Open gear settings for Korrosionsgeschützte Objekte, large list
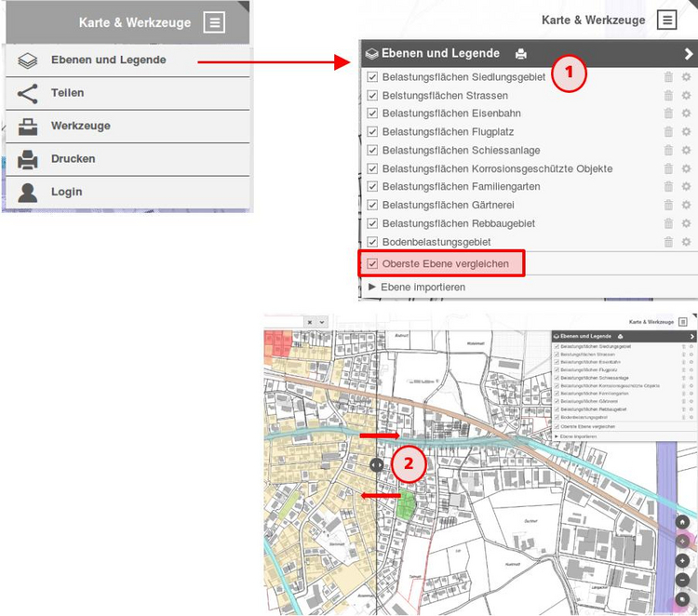Screen dimensions: 698x616 tap(686, 168)
